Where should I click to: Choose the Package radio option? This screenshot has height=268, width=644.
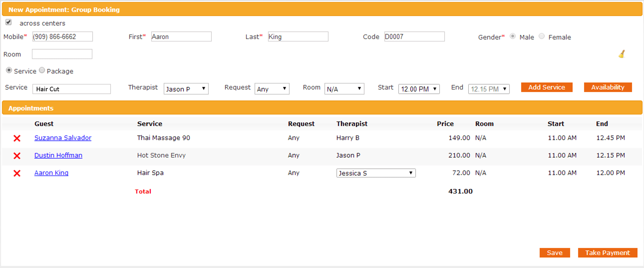(x=42, y=70)
